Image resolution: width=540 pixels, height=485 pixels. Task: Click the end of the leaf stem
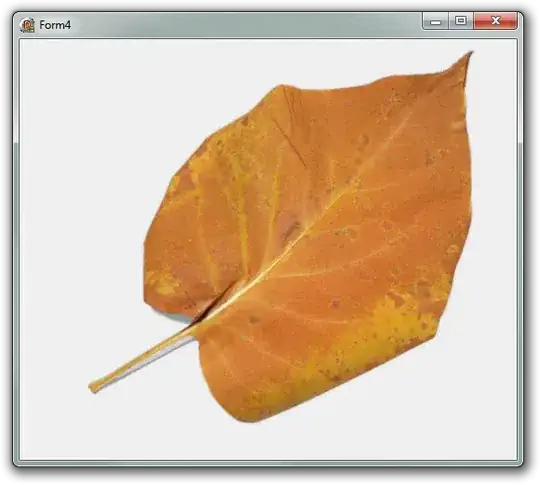94,387
